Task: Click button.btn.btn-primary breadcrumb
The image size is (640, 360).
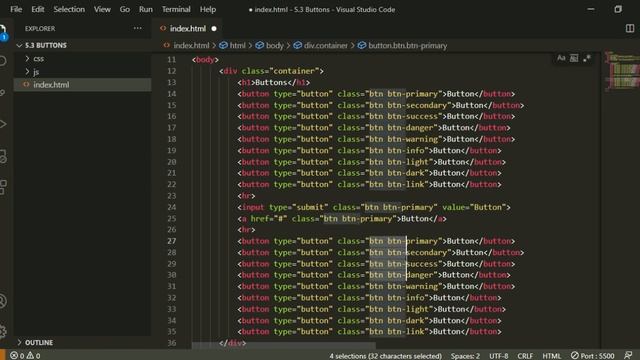Action: point(402,45)
